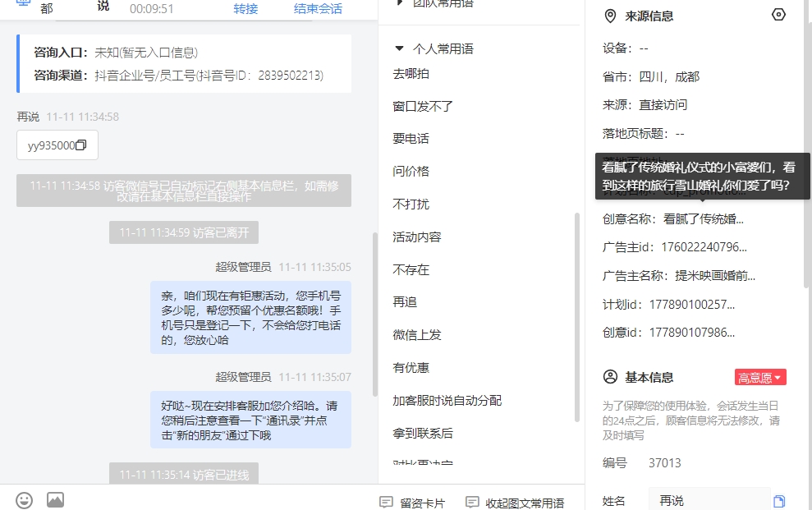Click 收起图文常用语 button label

pos(525,503)
